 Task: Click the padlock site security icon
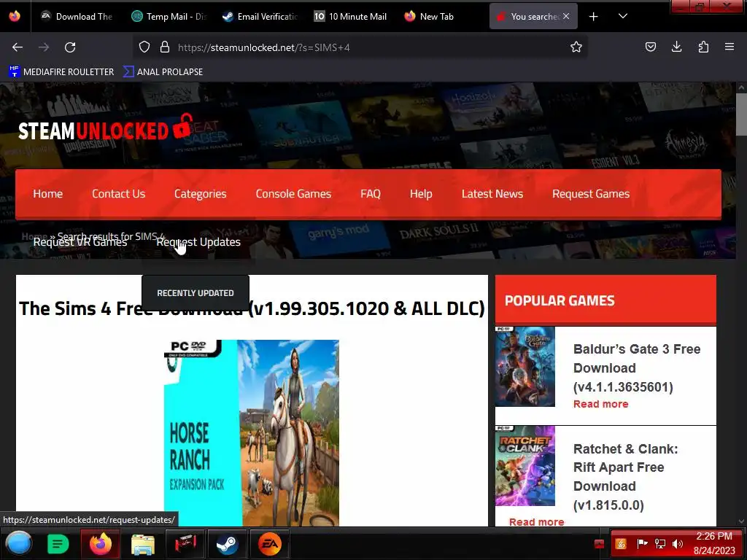(165, 47)
